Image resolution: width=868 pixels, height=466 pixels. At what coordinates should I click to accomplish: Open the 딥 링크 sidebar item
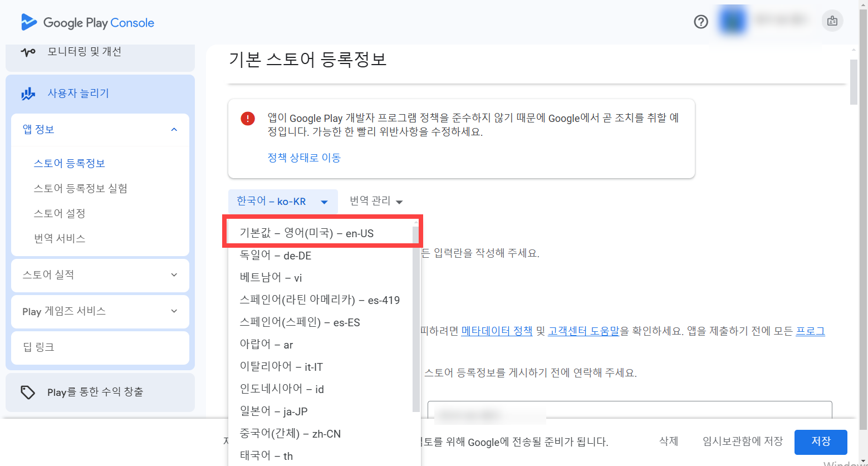pos(100,347)
